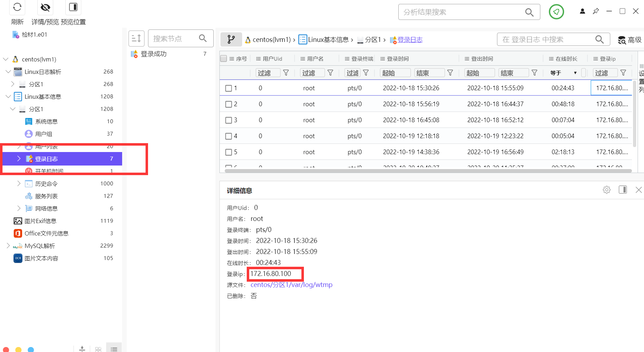The image size is (644, 352).
Task: Open source file centos/分区1/var/log/wtmp link
Action: click(291, 285)
